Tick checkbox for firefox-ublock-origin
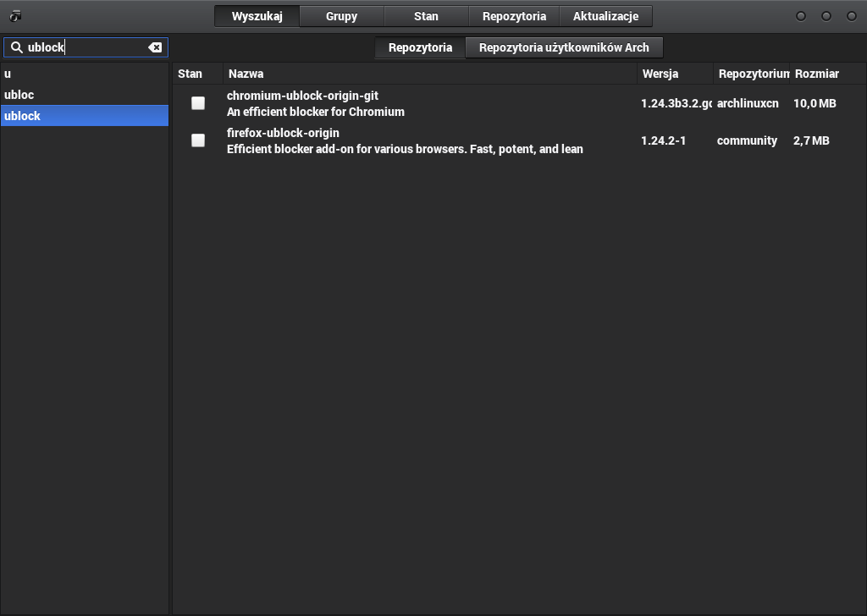Screen dimensions: 867x616 (198, 140)
